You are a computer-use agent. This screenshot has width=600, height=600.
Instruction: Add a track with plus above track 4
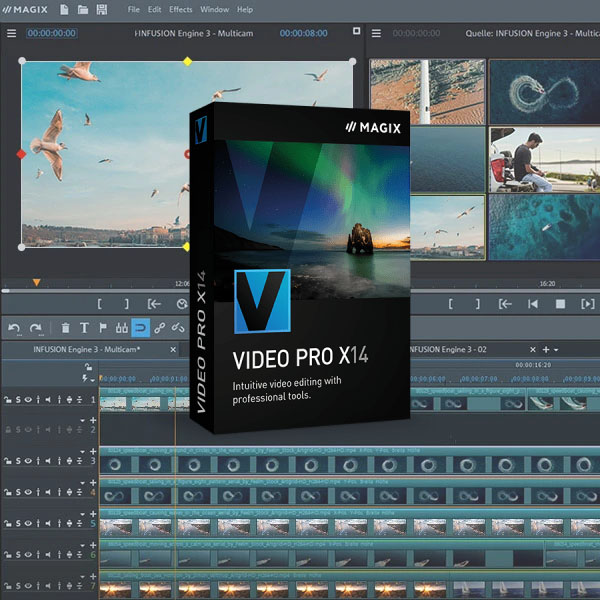[x=93, y=483]
